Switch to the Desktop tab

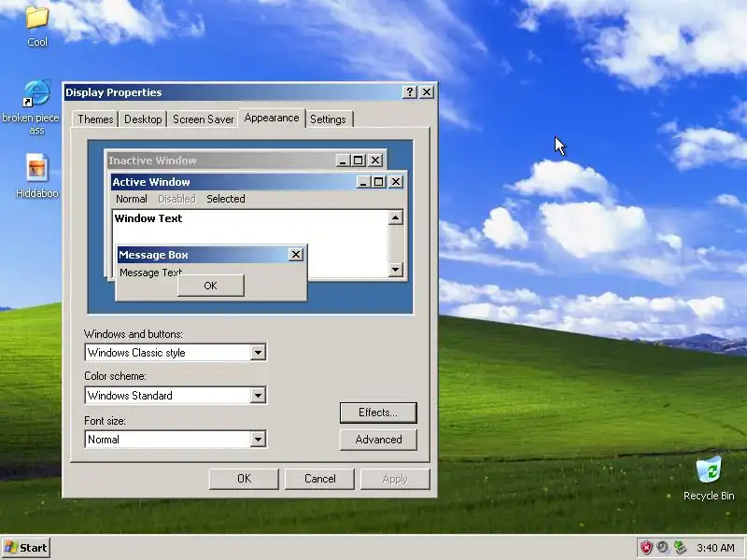tap(143, 119)
